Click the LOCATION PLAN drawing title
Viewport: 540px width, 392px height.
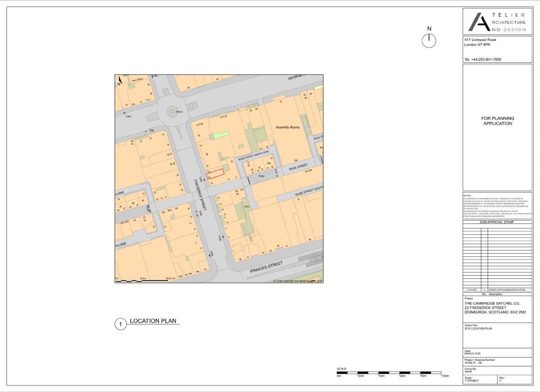pyautogui.click(x=154, y=321)
